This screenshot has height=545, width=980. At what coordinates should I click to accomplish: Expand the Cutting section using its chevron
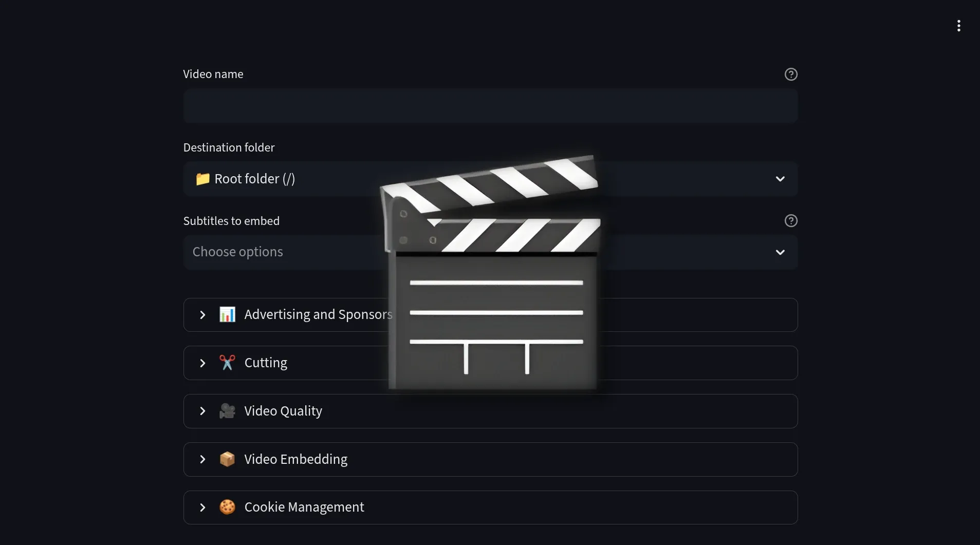(202, 363)
